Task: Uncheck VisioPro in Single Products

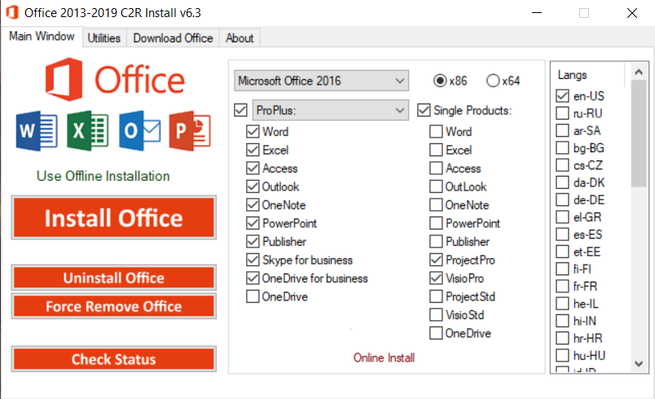Action: click(x=436, y=278)
